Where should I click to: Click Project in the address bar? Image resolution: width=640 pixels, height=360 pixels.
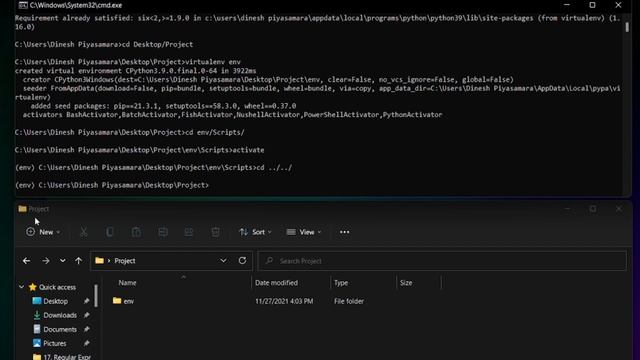(125, 261)
